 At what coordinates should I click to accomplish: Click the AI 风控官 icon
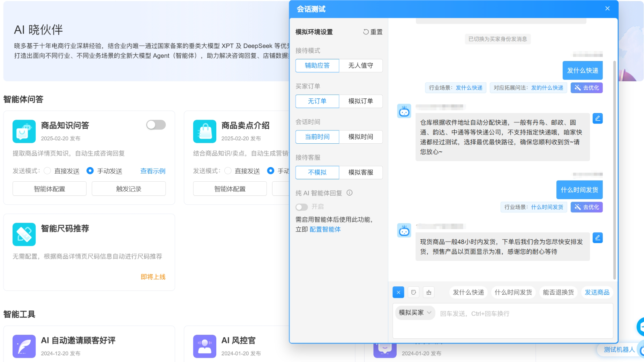(205, 346)
